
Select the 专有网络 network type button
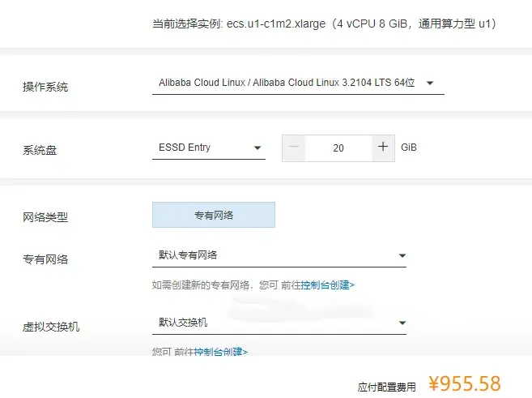(x=214, y=215)
